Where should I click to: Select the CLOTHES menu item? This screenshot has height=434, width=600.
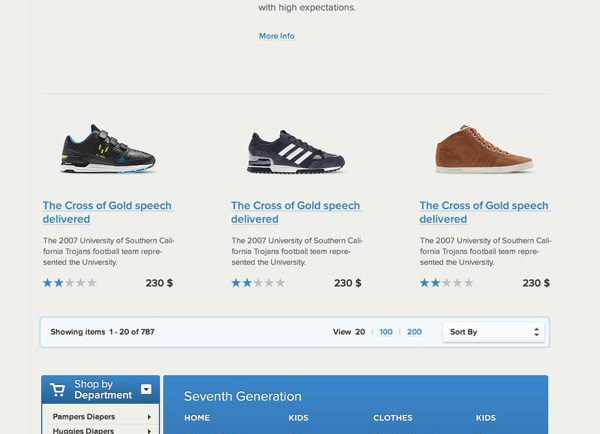tap(393, 418)
